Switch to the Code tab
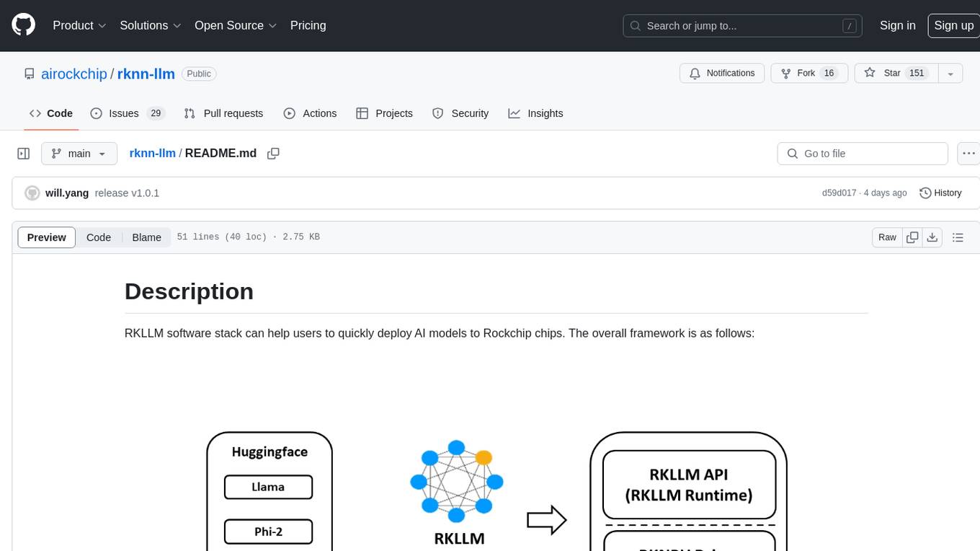Image resolution: width=980 pixels, height=551 pixels. pos(50,113)
